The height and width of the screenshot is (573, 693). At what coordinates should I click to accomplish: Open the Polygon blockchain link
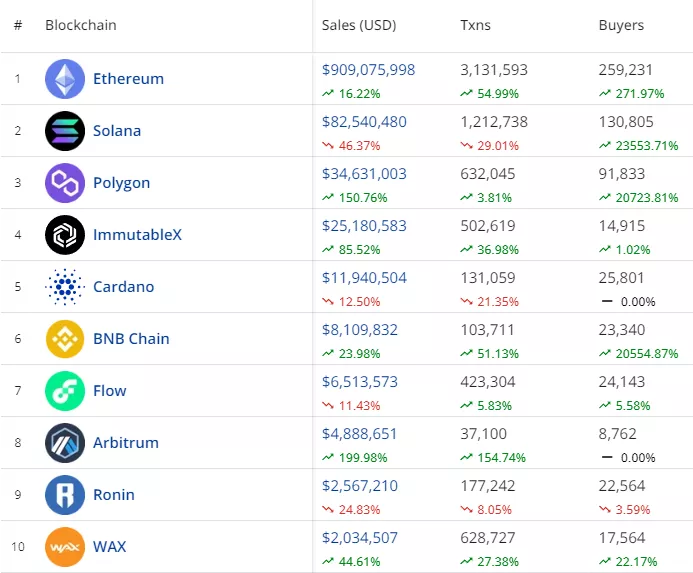pos(122,183)
